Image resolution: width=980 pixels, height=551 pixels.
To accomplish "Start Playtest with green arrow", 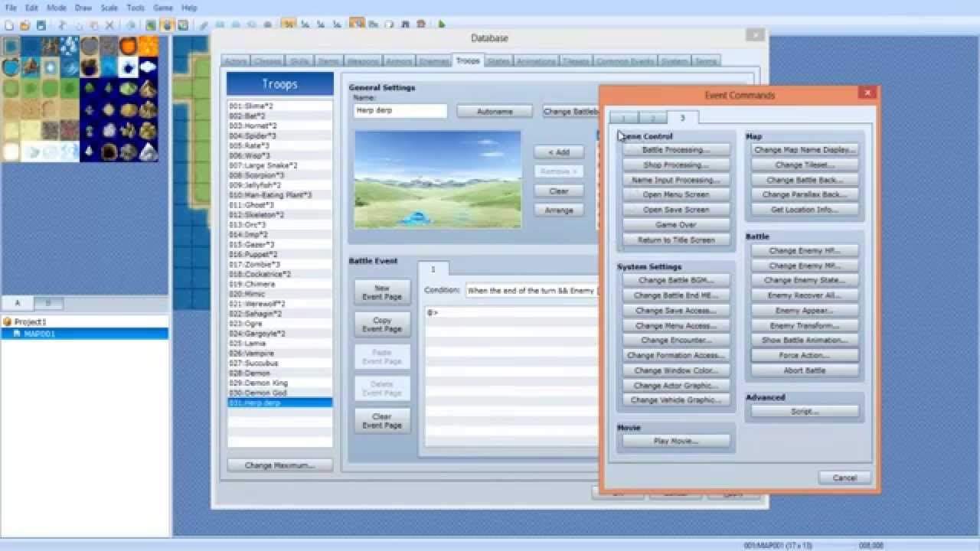I will click(442, 25).
